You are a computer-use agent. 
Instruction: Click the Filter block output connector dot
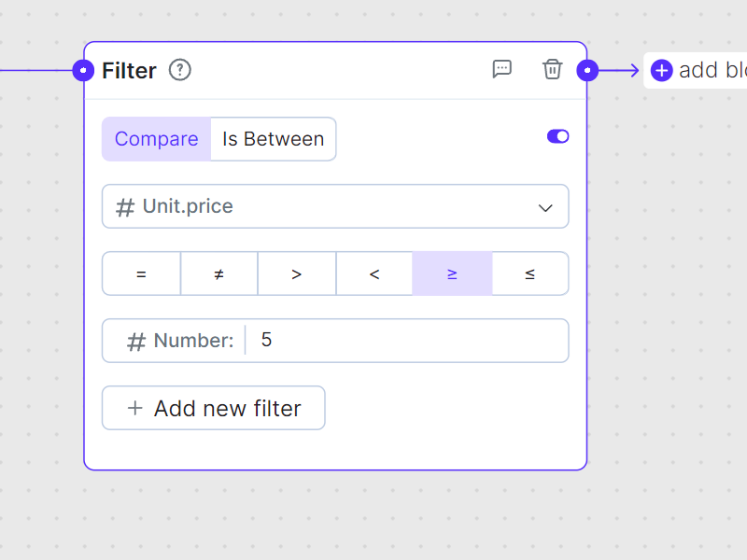[587, 70]
